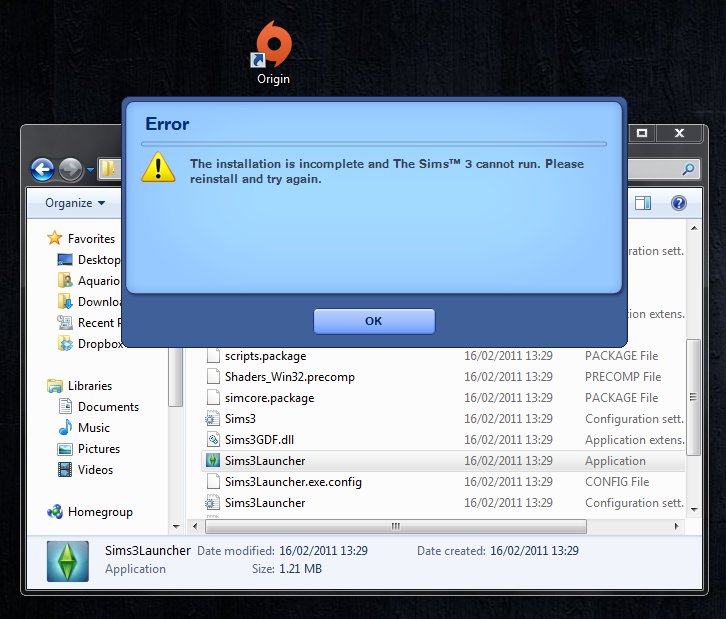Select Favorites in navigation pane

pos(91,238)
